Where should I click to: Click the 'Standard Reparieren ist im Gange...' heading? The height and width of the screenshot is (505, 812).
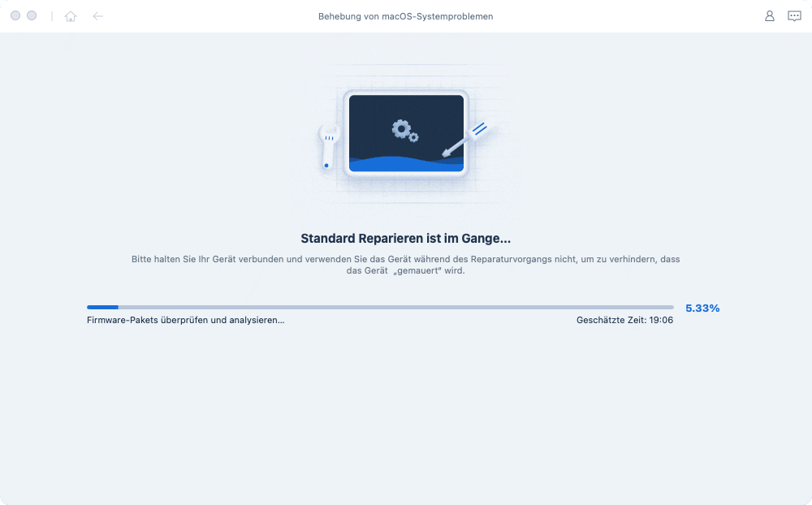(x=405, y=239)
